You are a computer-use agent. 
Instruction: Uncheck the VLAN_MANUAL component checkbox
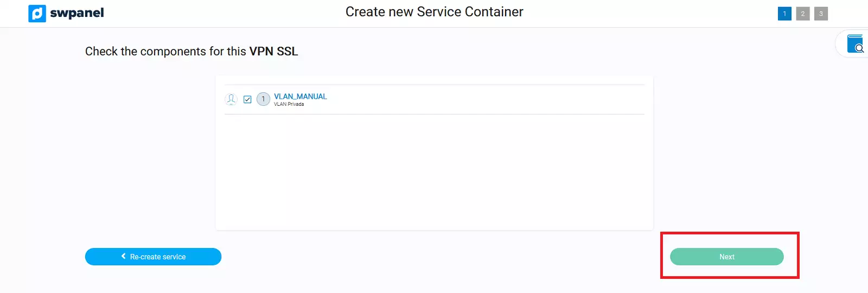coord(247,99)
